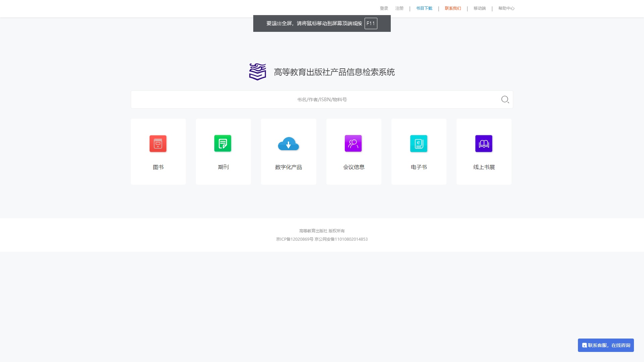The height and width of the screenshot is (362, 644).
Task: Select 联系我们 in the top navigation
Action: coord(453,8)
